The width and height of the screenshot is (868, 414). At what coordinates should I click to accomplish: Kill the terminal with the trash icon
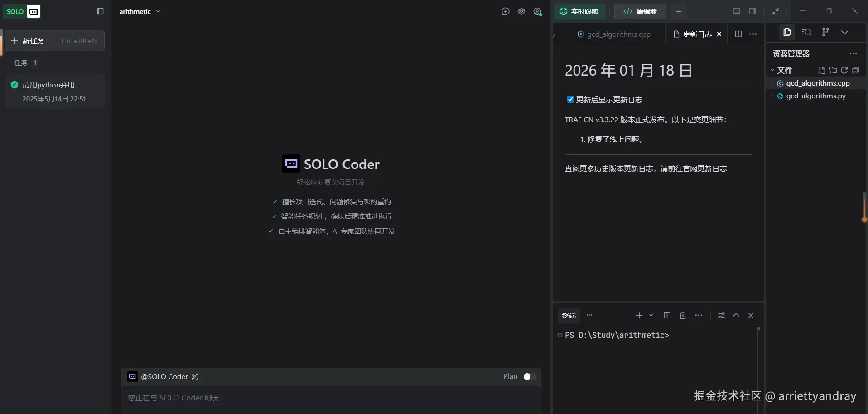683,315
